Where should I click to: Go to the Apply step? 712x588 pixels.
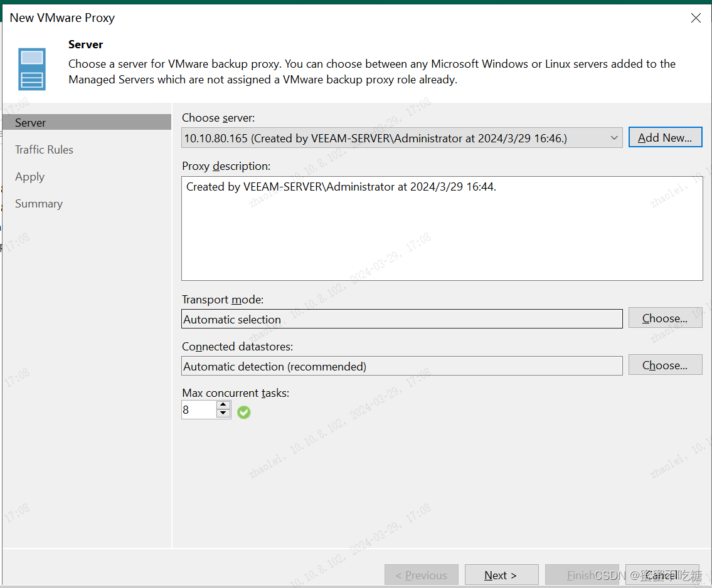click(30, 177)
